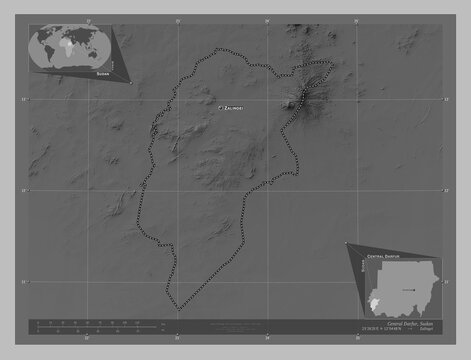The height and width of the screenshot is (360, 471).
Task: Click the capital city marker in the Sudan inset
Action: [414, 290]
